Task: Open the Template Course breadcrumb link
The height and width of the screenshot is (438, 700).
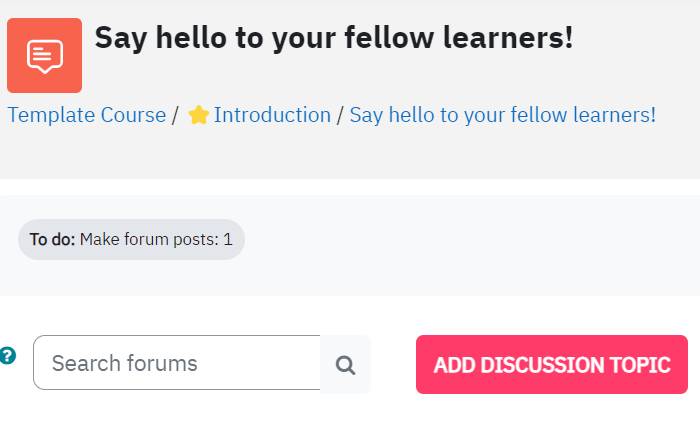Action: click(87, 115)
